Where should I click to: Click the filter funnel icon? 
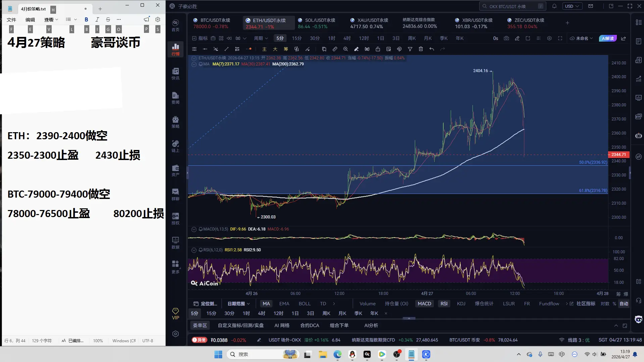point(410,49)
